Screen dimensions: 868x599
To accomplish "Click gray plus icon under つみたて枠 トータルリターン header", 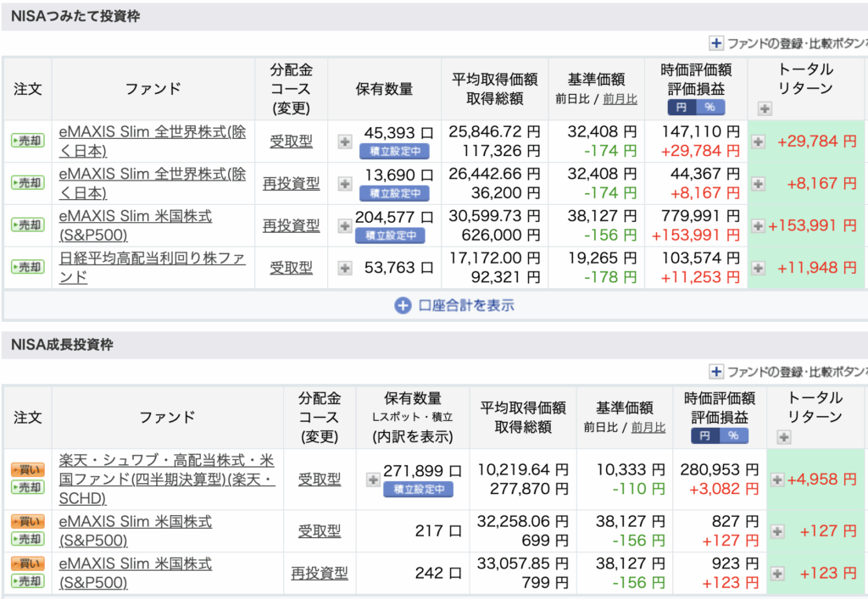I will pyautogui.click(x=765, y=108).
